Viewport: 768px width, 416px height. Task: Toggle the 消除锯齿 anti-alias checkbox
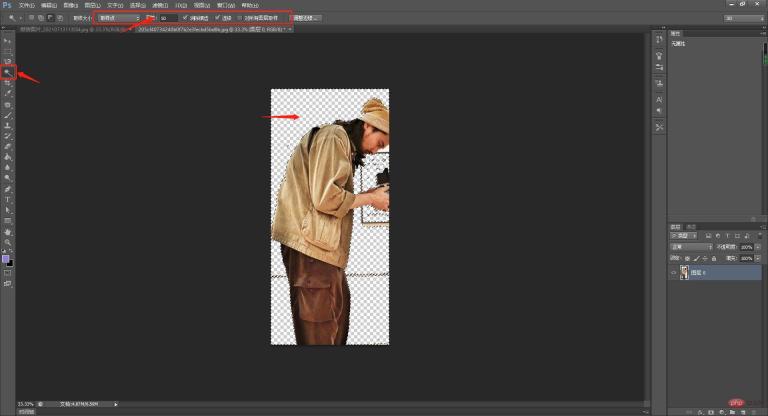tap(185, 18)
